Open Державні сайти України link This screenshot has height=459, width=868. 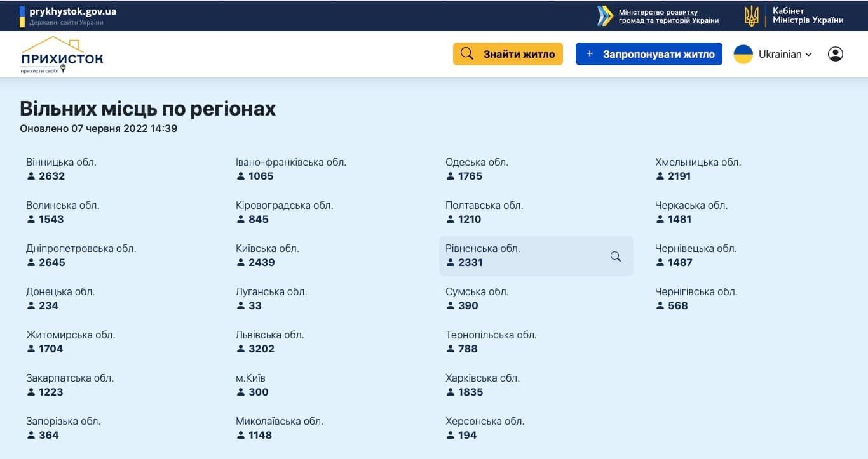pos(66,22)
